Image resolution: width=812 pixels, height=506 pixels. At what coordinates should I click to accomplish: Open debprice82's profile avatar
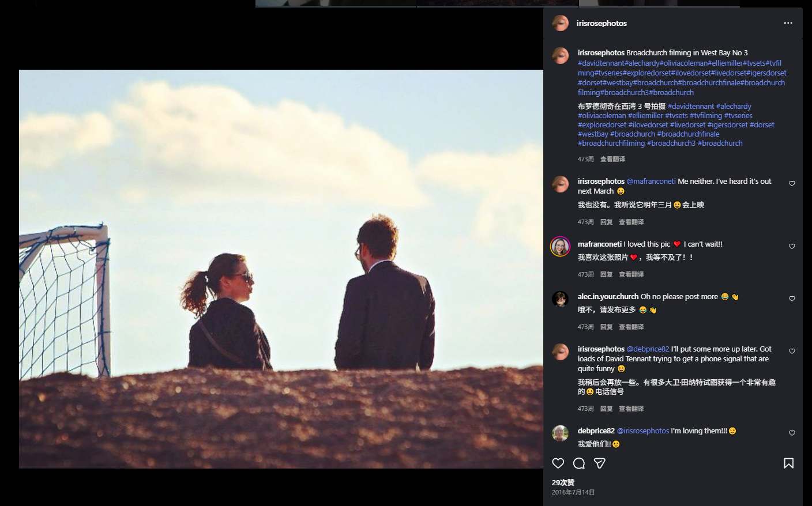pyautogui.click(x=560, y=433)
